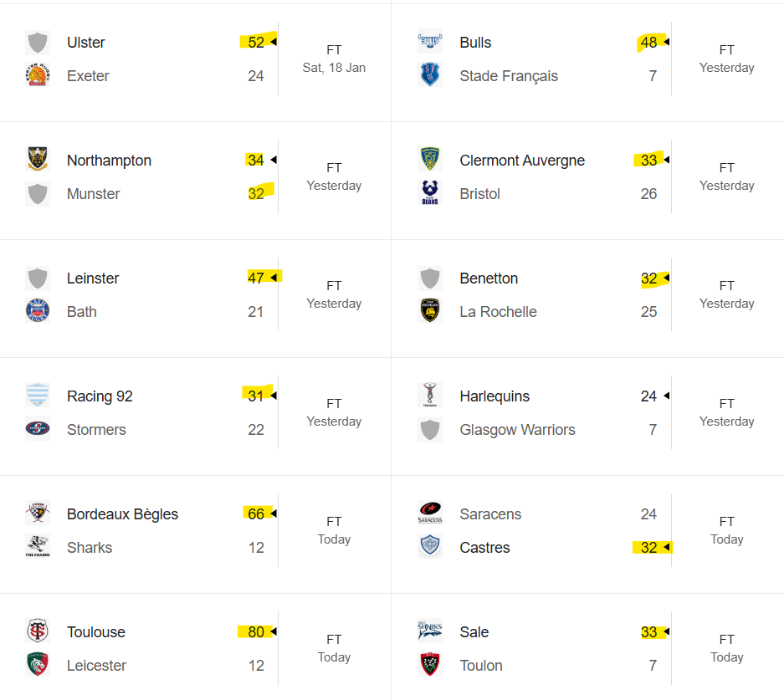Click Toulouse's highlighted score of 80
The height and width of the screenshot is (700, 784).
[256, 632]
